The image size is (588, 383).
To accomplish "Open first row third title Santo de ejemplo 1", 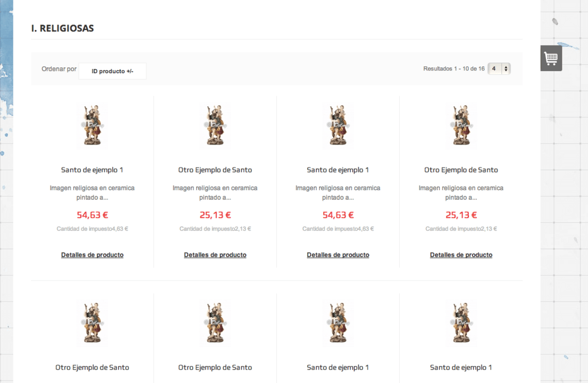I will click(338, 170).
